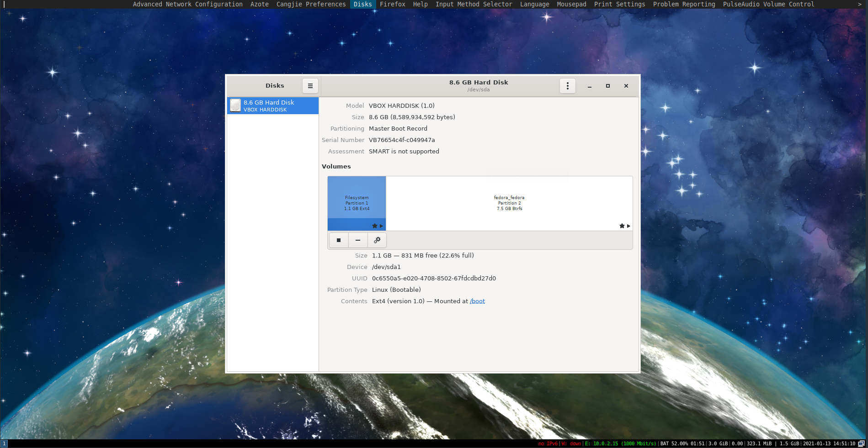The image size is (868, 448).
Task: Click partition size 1.1 GB — 831 MB free
Action: click(x=423, y=255)
